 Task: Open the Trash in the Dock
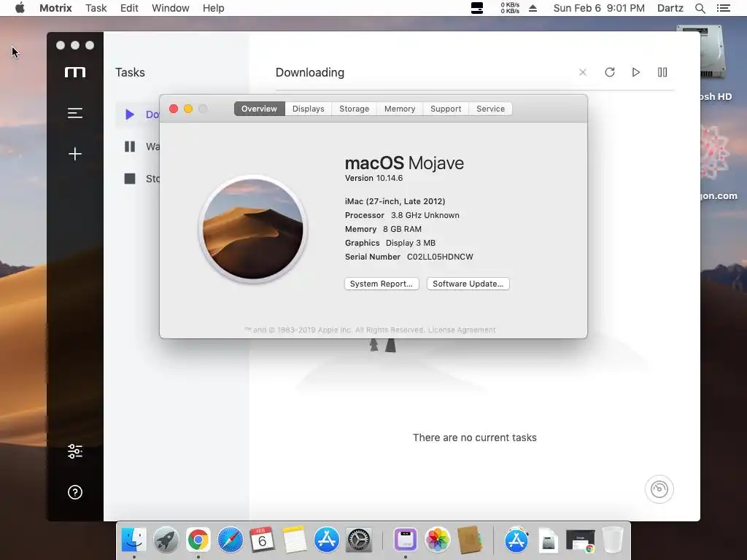[613, 540]
